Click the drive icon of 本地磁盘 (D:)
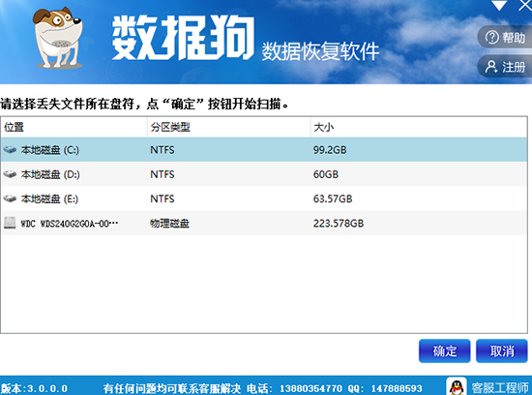 pos(10,174)
